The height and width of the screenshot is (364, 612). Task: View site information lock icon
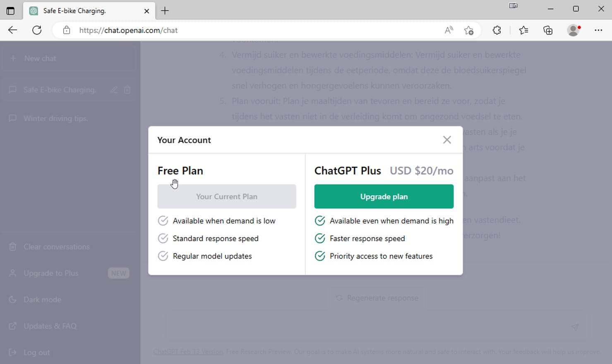67,30
